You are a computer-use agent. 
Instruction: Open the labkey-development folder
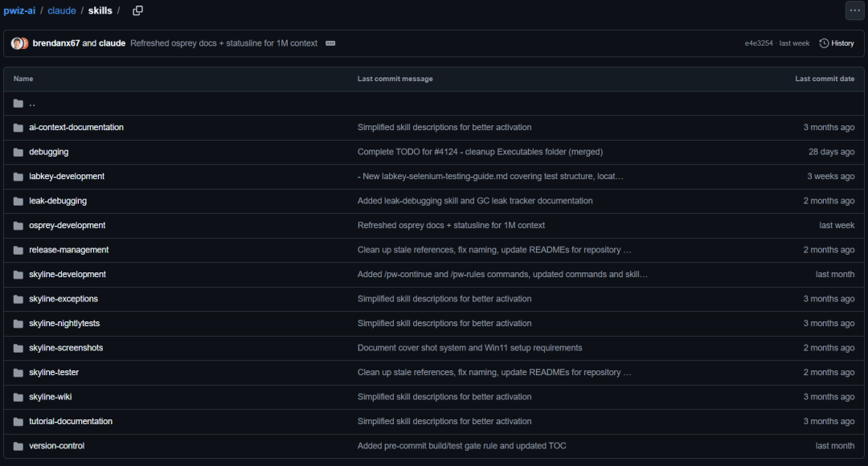(x=67, y=176)
